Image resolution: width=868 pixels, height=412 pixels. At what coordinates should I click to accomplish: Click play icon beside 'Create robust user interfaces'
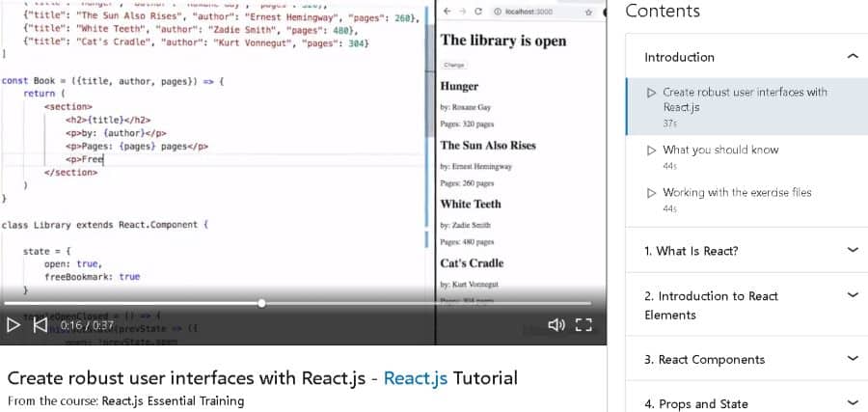(x=652, y=93)
